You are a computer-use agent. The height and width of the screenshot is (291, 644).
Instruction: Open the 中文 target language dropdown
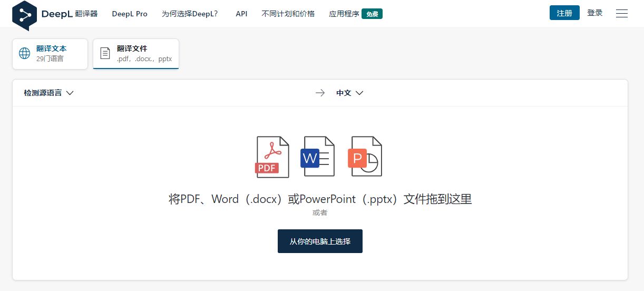(x=350, y=93)
